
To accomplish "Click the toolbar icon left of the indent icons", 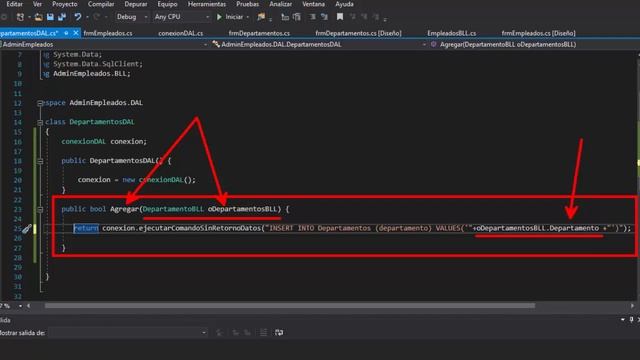I will pyautogui.click(x=285, y=17).
